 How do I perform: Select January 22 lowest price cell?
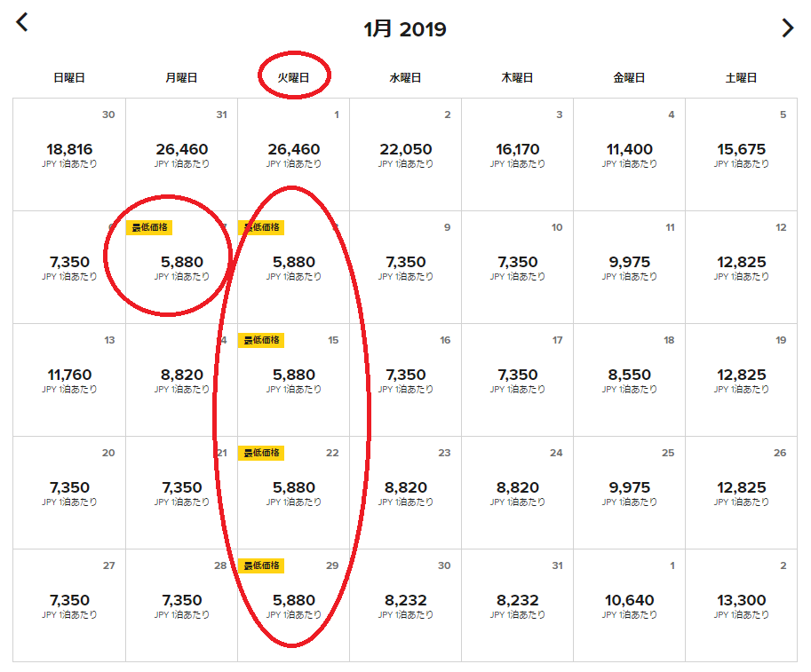(294, 493)
